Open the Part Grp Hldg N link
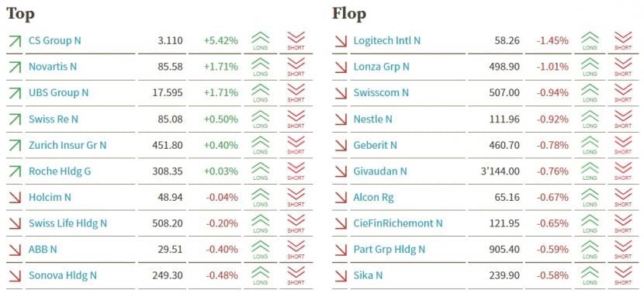The width and height of the screenshot is (644, 297). 389,250
